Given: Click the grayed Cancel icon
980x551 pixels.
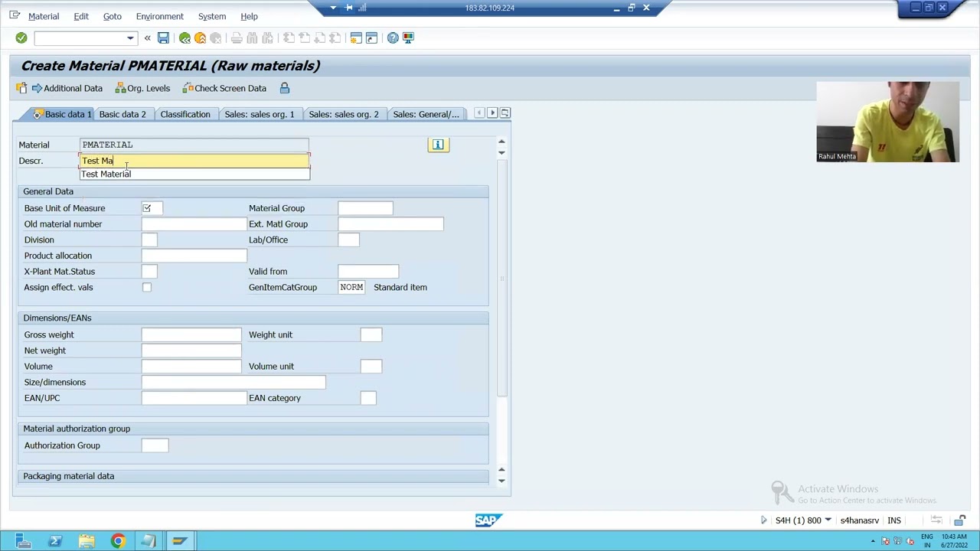Looking at the screenshot, I should coord(215,37).
